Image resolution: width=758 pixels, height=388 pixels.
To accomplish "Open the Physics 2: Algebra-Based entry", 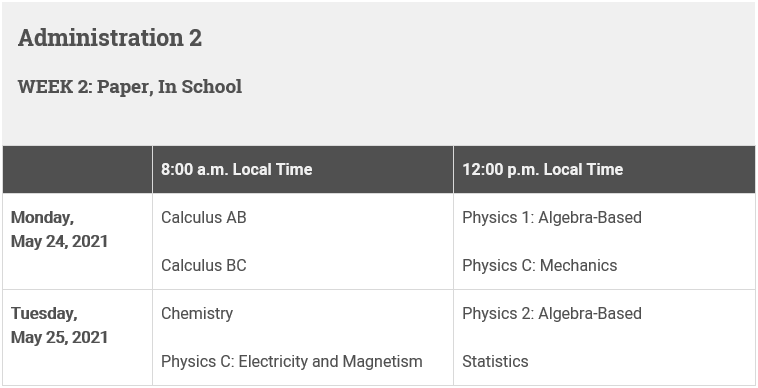I will (x=552, y=314).
